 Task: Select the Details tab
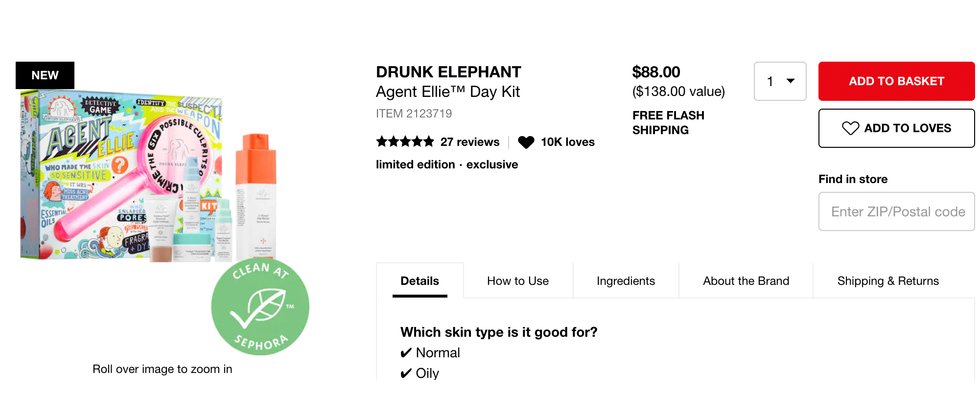420,281
